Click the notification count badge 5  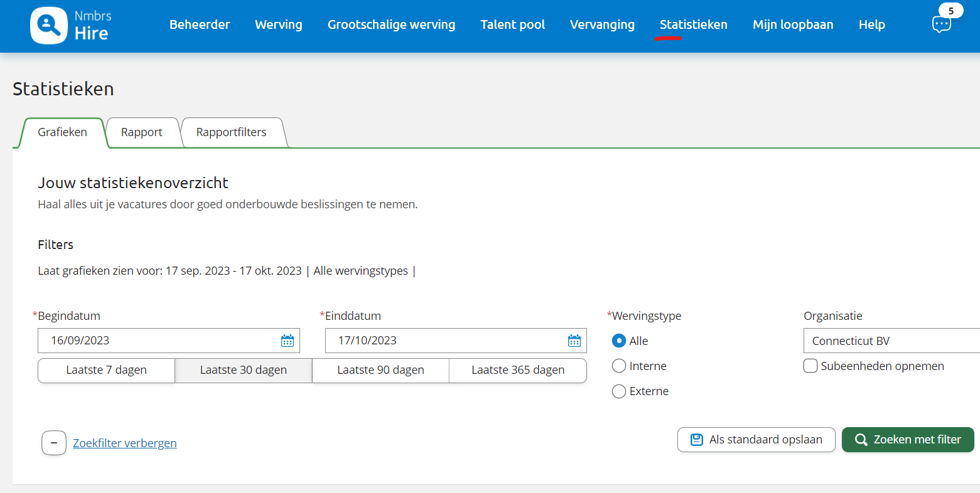(x=951, y=11)
